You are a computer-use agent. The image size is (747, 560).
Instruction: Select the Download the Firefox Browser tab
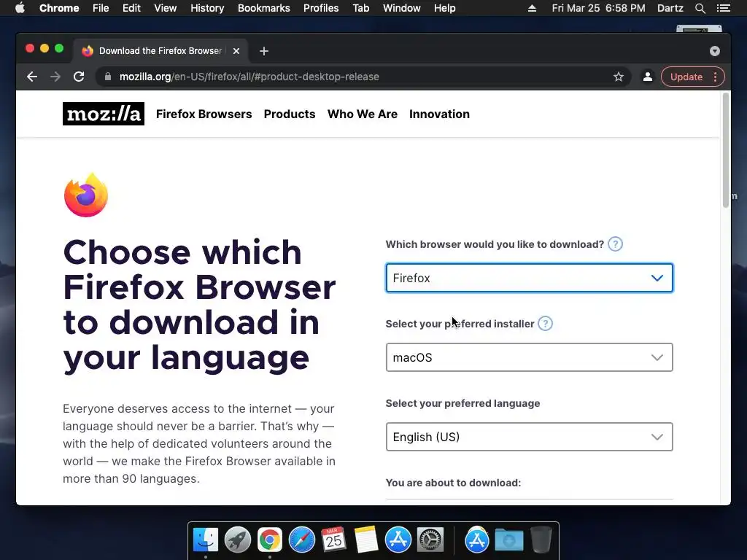[160, 51]
